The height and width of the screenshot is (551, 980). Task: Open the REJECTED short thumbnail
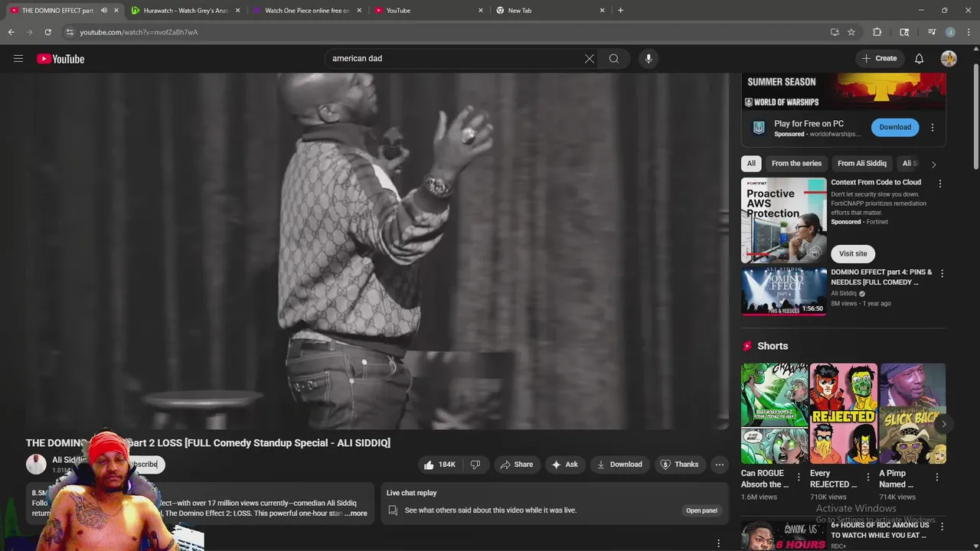844,414
